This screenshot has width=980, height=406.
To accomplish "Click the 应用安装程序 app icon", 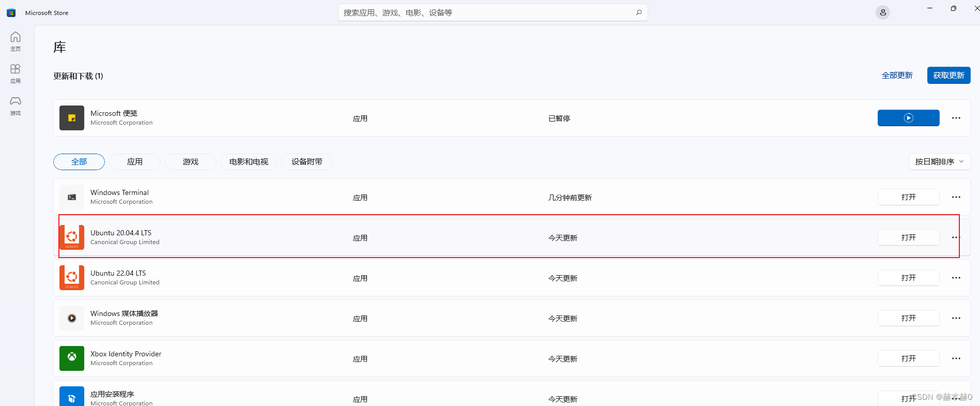I will point(72,397).
